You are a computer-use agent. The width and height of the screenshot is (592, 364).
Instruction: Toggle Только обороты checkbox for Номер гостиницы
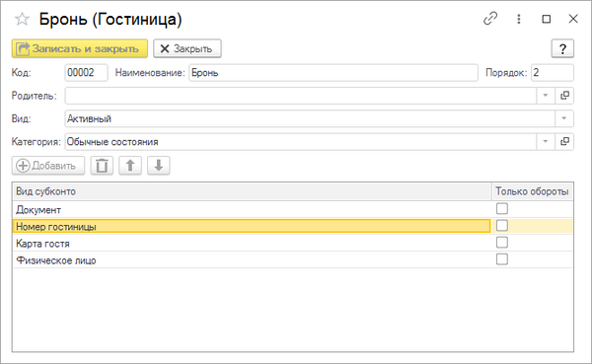pos(502,226)
